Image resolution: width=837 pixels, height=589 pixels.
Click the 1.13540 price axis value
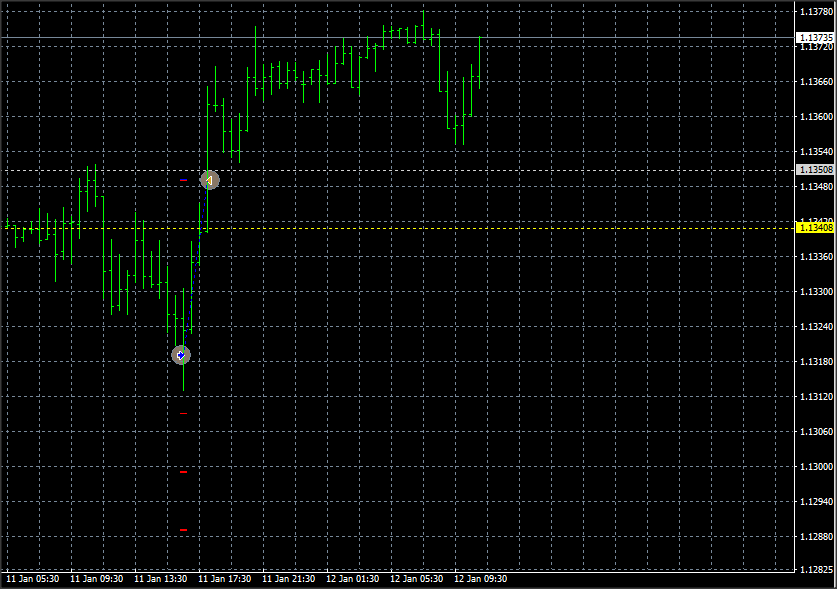(816, 152)
